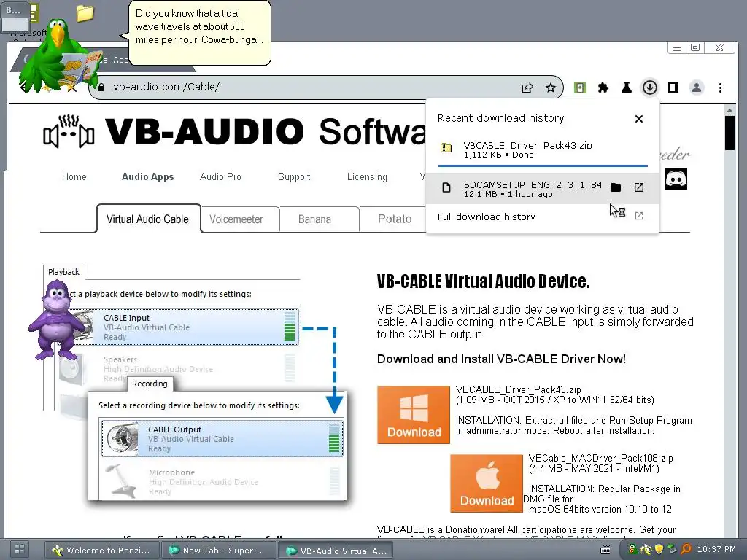The width and height of the screenshot is (747, 560).
Task: Click the shield icon in system tray
Action: click(x=659, y=549)
